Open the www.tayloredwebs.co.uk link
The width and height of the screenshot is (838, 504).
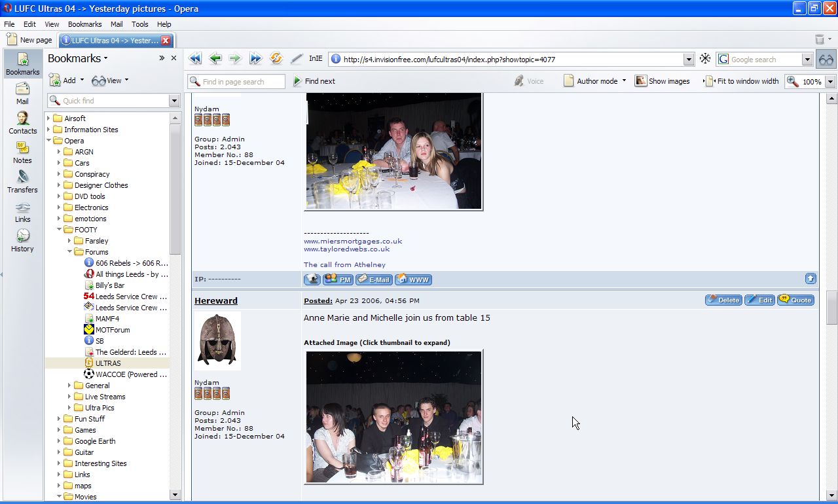[346, 249]
